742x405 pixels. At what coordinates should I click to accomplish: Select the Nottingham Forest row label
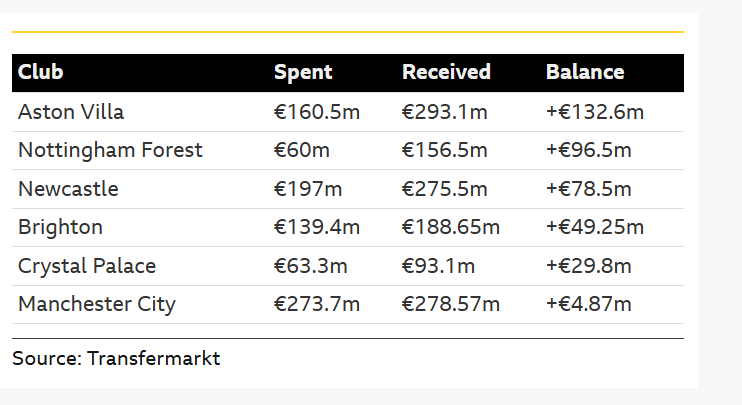click(x=110, y=150)
